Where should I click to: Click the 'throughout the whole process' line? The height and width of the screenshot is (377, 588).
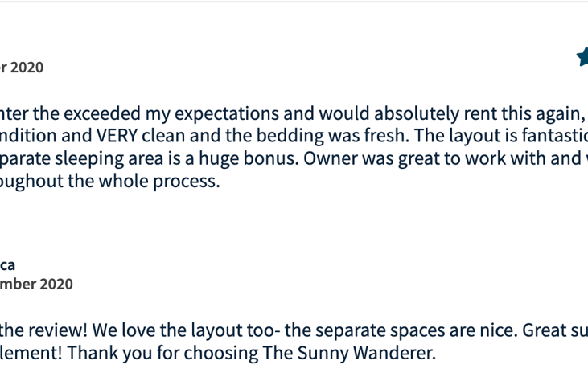pos(109,181)
